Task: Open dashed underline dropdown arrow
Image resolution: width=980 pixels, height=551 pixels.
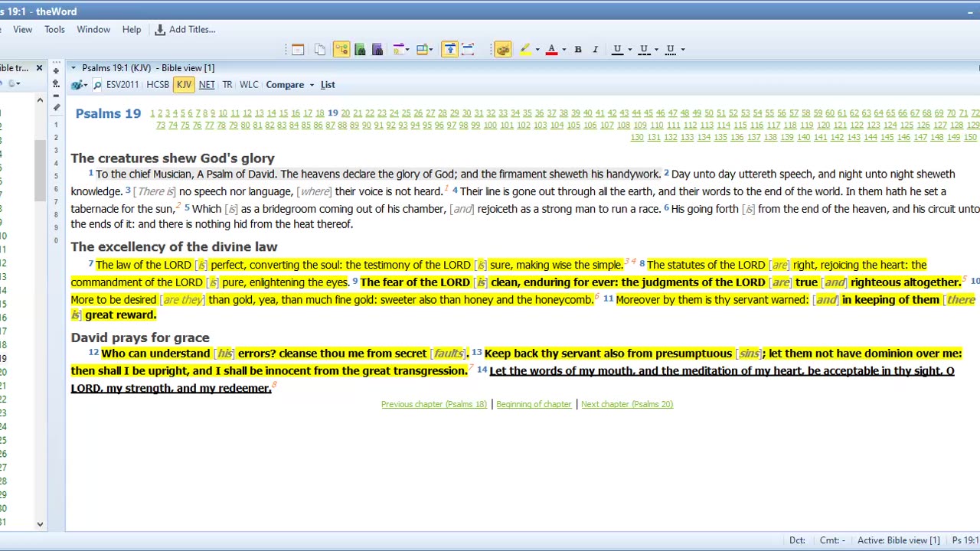Action: (656, 50)
